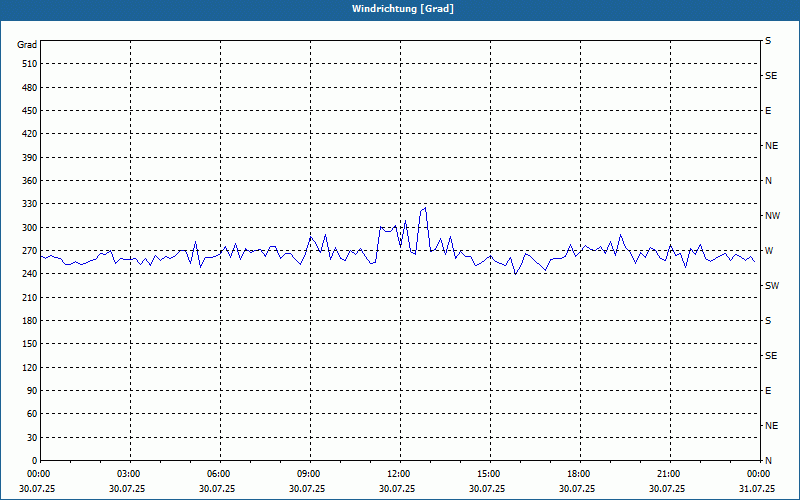The width and height of the screenshot is (800, 500).
Task: Click the 480 y-axis value
Action: (x=30, y=88)
